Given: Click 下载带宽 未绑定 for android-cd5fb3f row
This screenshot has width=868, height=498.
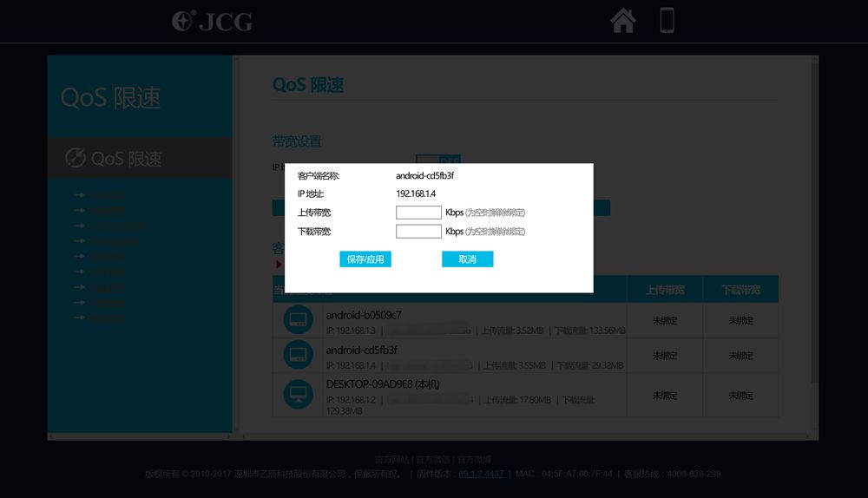Looking at the screenshot, I should 740,355.
